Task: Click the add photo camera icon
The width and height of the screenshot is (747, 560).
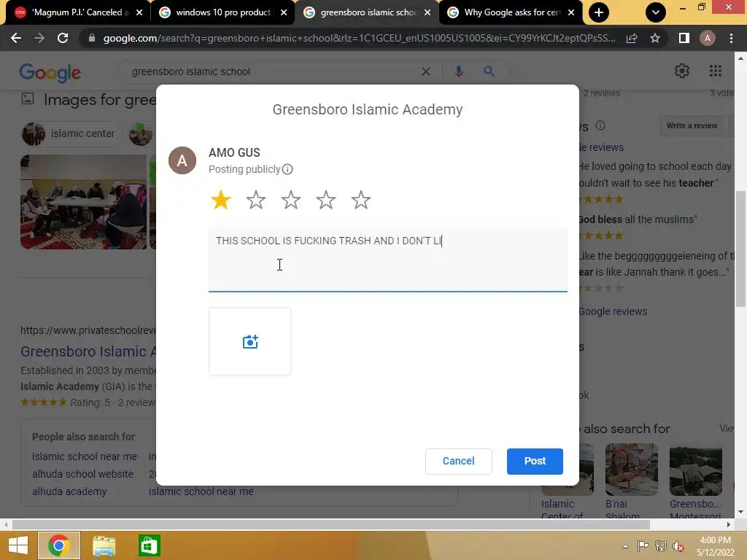Action: [x=250, y=341]
